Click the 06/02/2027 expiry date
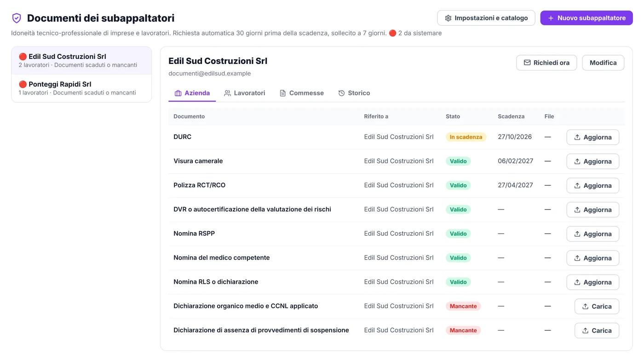644x361 pixels. (515, 161)
